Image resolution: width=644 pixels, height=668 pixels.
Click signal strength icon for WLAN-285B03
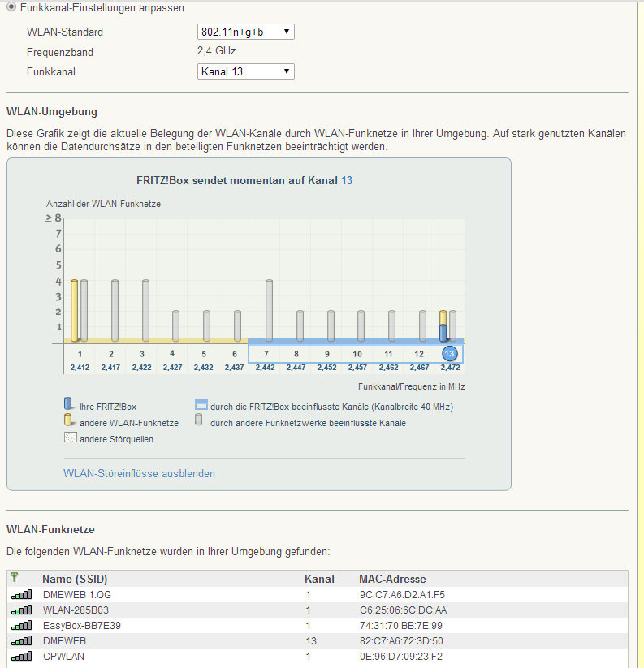point(20,610)
